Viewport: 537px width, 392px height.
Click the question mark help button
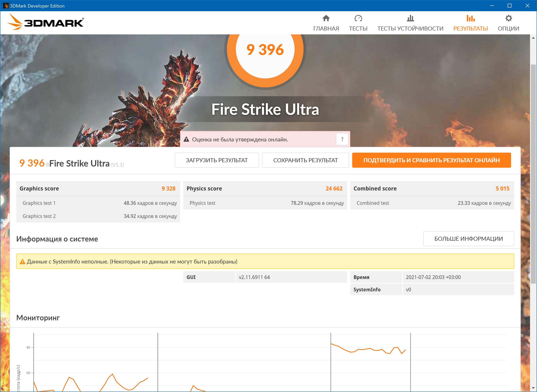point(342,139)
